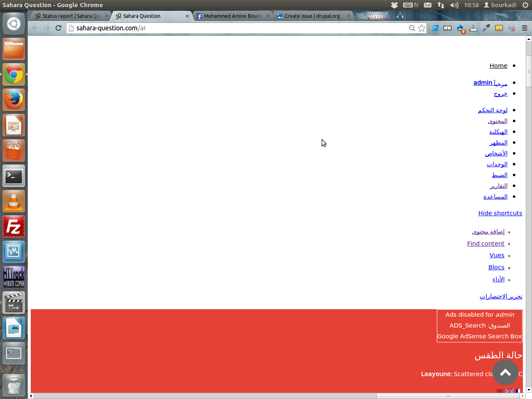Switch language via the French flag
This screenshot has height=399, width=532.
click(518, 391)
